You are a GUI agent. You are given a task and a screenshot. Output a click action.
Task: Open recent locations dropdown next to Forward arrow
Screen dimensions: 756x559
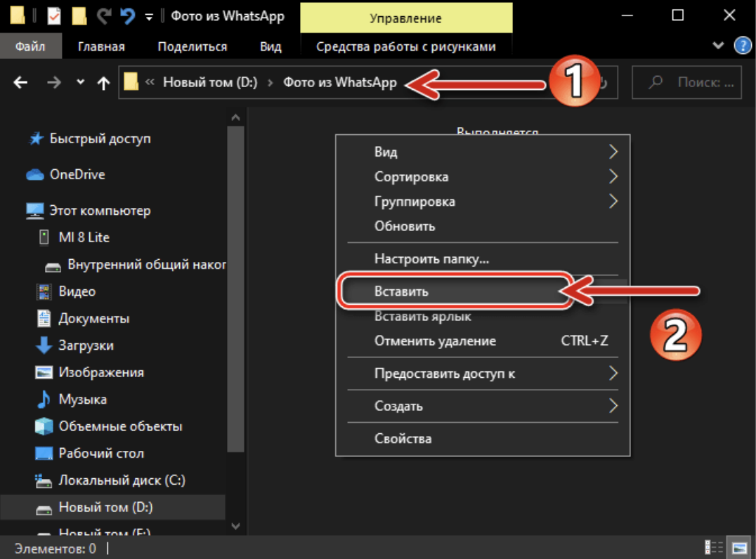click(x=80, y=83)
